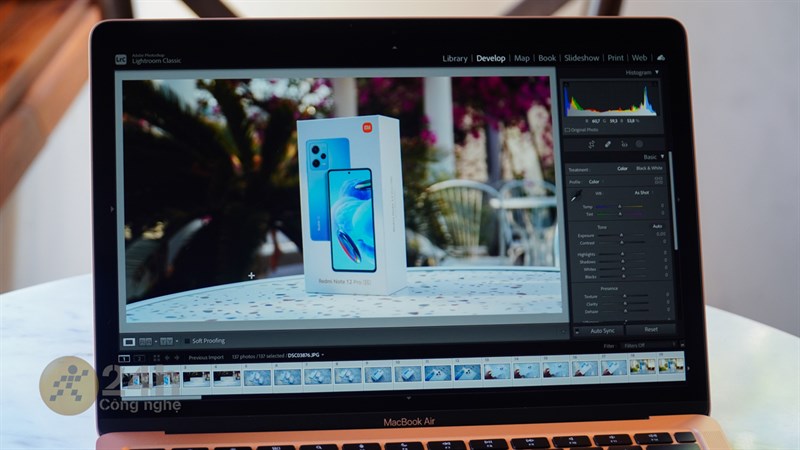800x450 pixels.
Task: Click the Texture slider handle
Action: (624, 296)
